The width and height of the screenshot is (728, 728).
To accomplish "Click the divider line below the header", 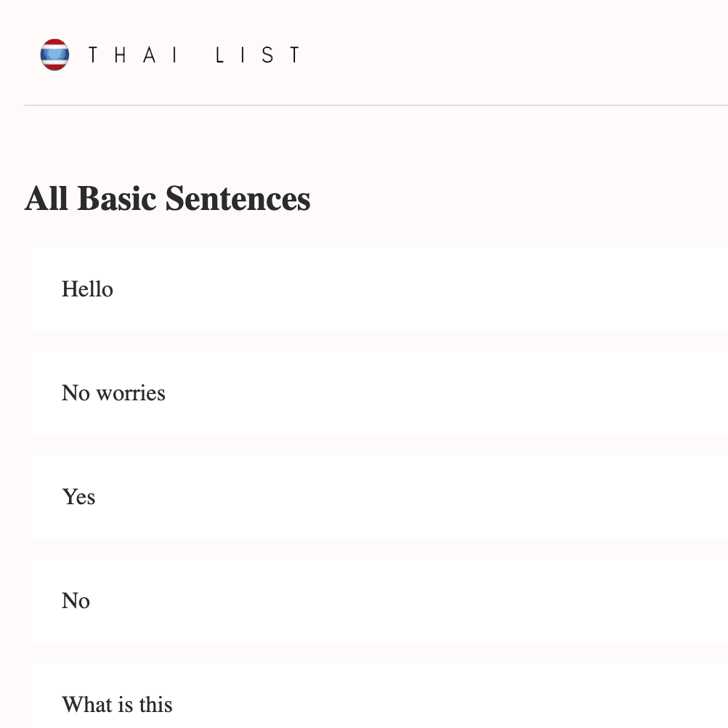I will click(363, 106).
